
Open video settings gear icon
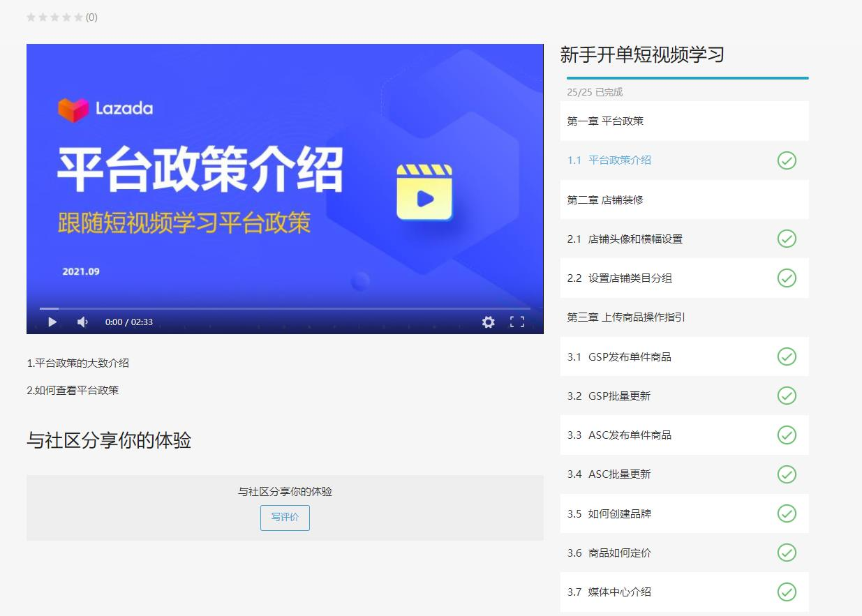488,322
